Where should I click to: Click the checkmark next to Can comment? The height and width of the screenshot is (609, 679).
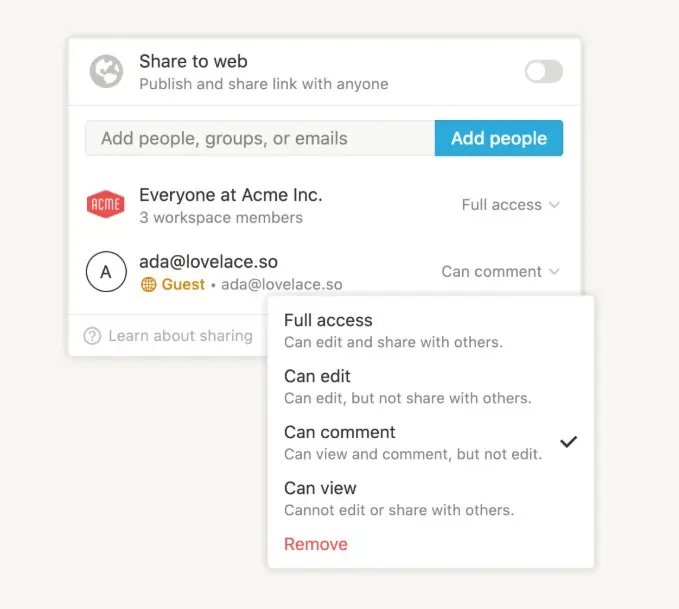coord(568,442)
